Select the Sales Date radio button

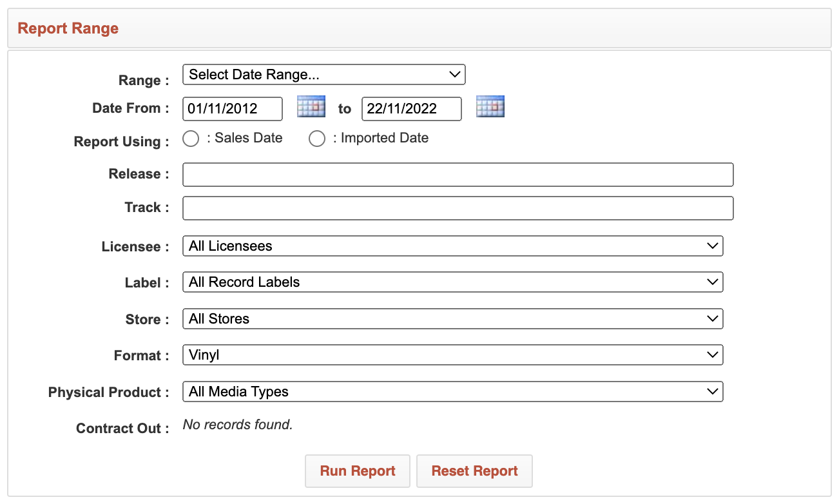[191, 139]
